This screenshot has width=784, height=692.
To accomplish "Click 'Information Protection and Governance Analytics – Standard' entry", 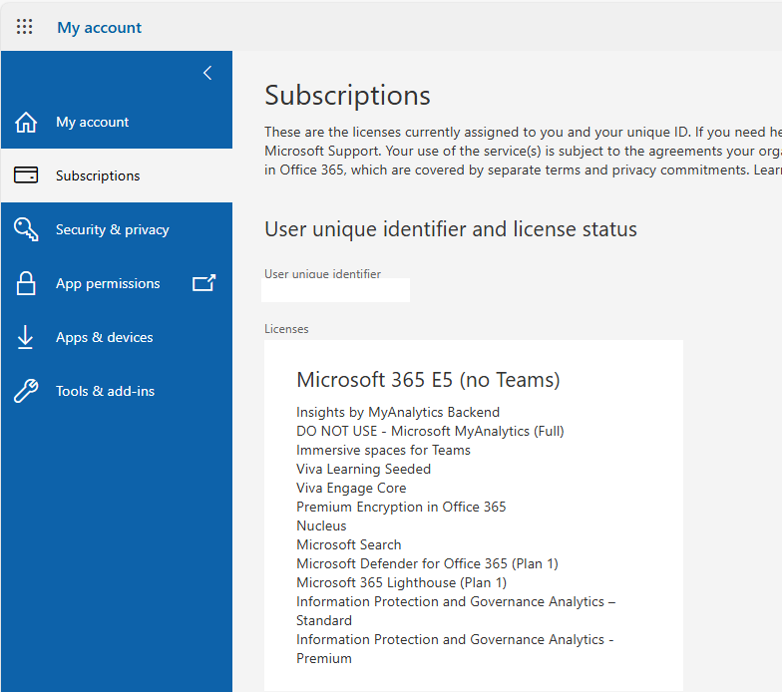I will (x=456, y=611).
